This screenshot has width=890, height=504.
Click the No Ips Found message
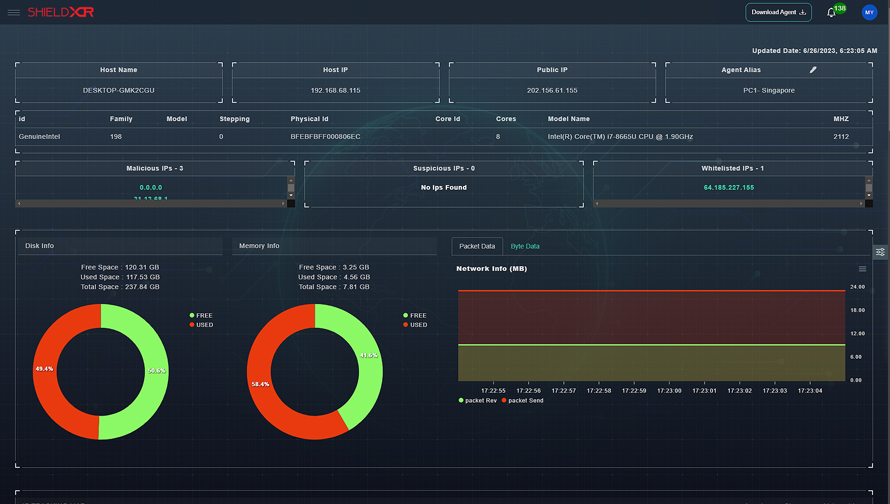[444, 188]
